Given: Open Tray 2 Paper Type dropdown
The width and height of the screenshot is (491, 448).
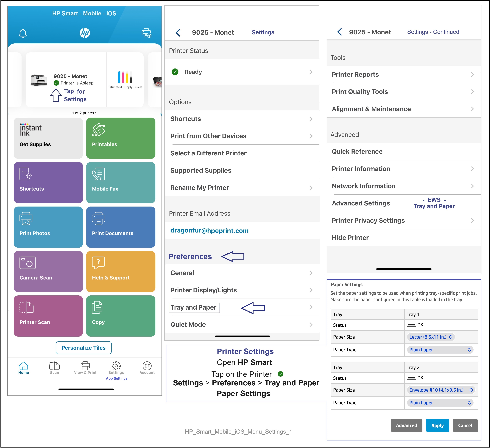Looking at the screenshot, I should point(440,403).
